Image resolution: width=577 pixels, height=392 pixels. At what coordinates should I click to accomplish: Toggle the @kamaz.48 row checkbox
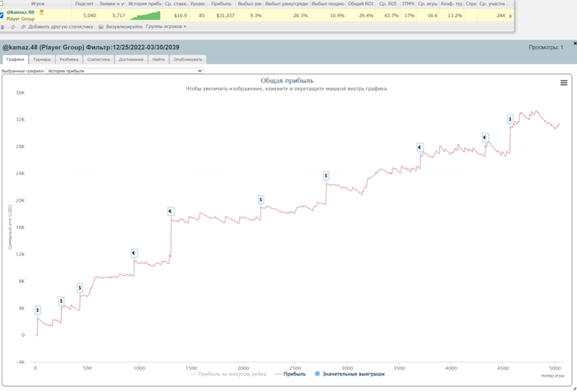pos(2,16)
